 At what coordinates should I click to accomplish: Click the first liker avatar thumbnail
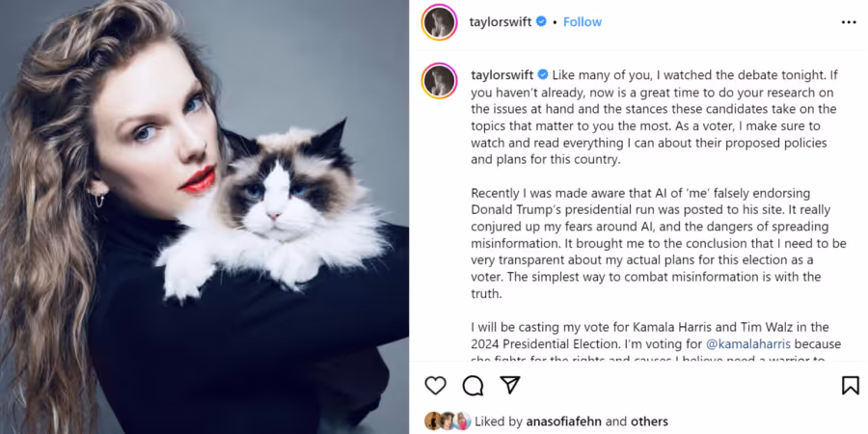pos(432,421)
